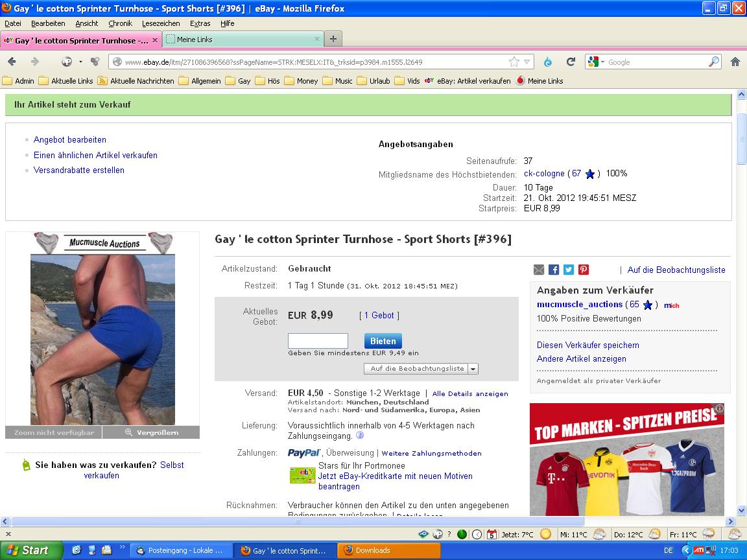Open the Angebot bearbeiten link
This screenshot has width=747, height=560.
coord(70,139)
